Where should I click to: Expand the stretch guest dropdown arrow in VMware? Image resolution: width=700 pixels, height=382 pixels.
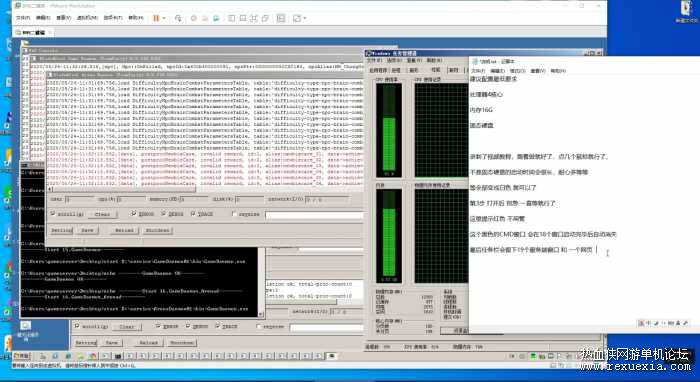(304, 18)
